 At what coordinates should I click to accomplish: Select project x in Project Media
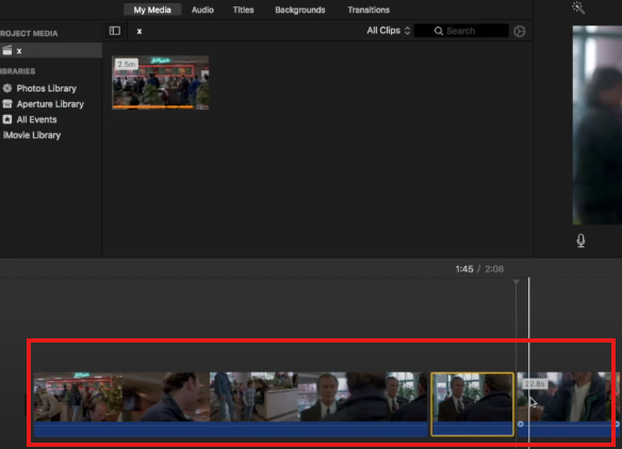(51, 50)
